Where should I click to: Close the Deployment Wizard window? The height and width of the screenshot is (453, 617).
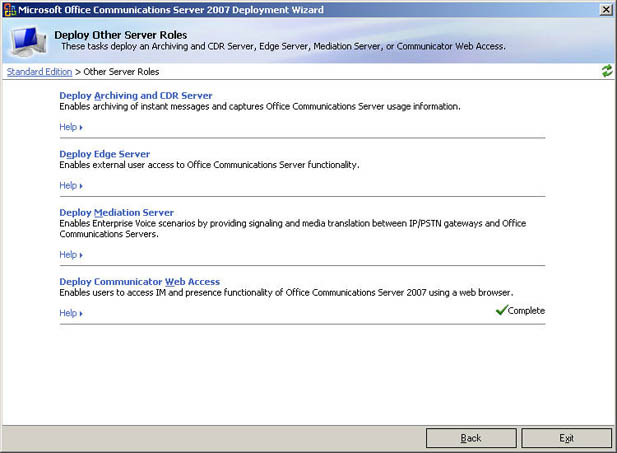tap(606, 9)
